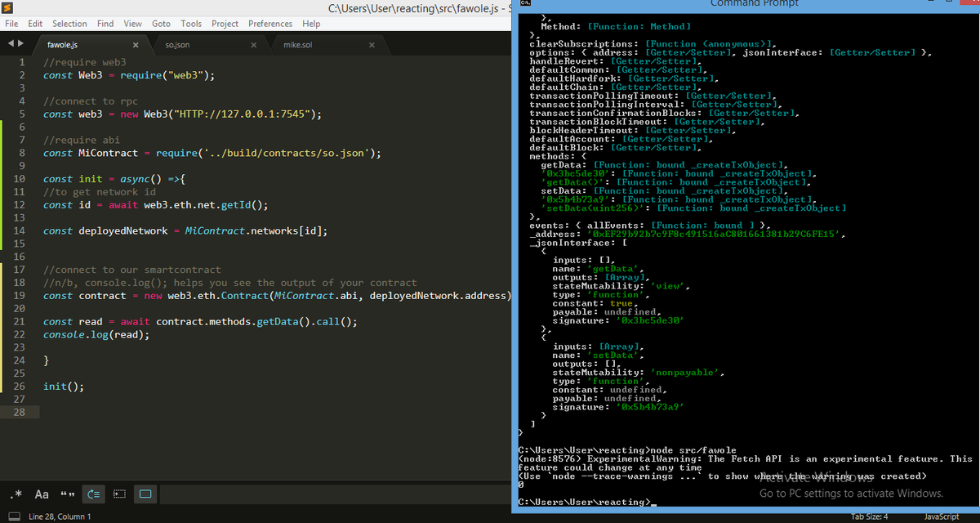Toggle regular expression search option
The height and width of the screenshot is (523, 980).
point(16,494)
